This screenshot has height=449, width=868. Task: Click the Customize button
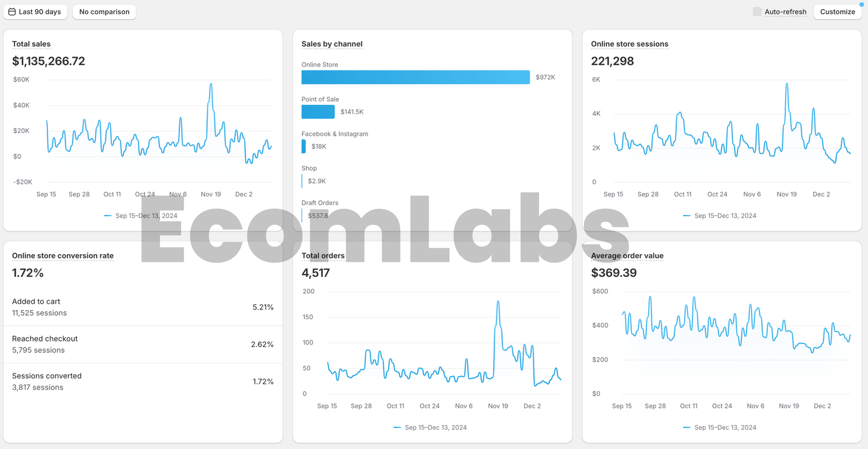point(837,12)
